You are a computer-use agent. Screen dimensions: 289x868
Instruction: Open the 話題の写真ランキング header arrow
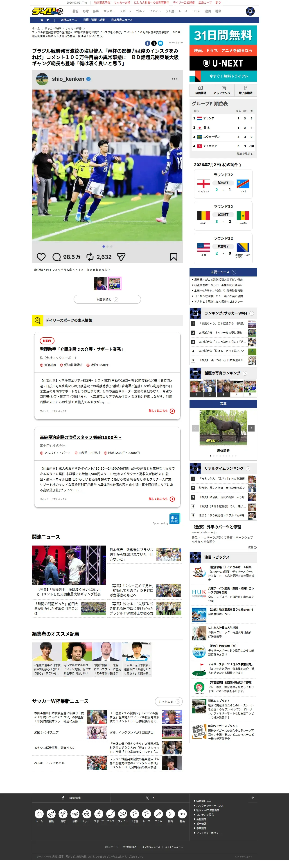coord(245,373)
